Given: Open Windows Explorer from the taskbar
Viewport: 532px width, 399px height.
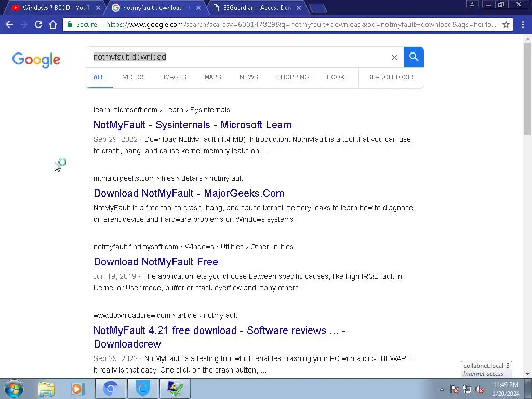Looking at the screenshot, I should [x=46, y=389].
